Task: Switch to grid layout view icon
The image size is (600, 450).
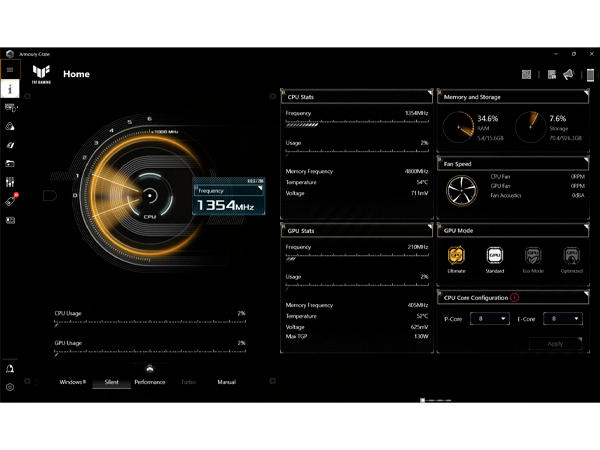Action: pos(527,75)
